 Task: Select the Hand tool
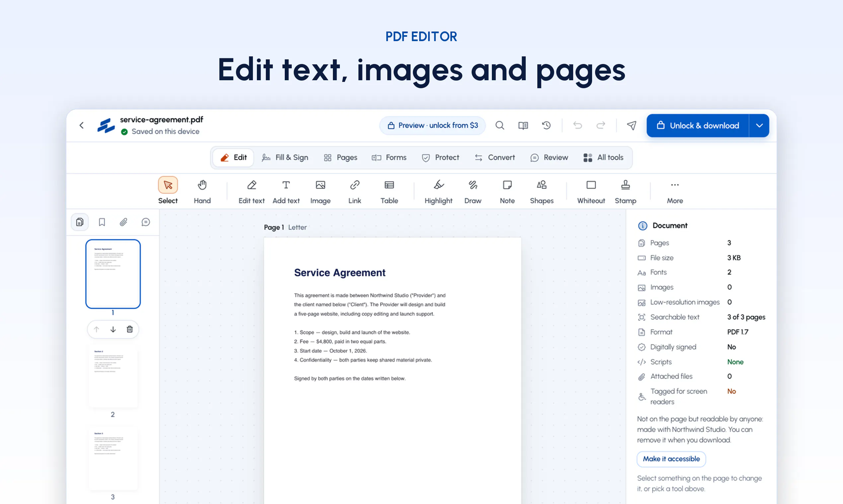(x=202, y=191)
